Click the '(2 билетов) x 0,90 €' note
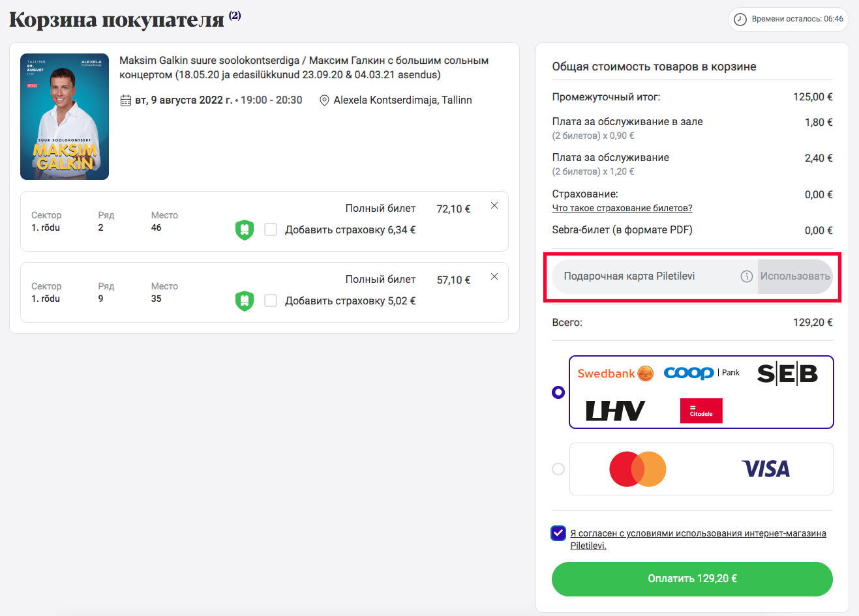Screen dimensions: 859x616 (593, 136)
